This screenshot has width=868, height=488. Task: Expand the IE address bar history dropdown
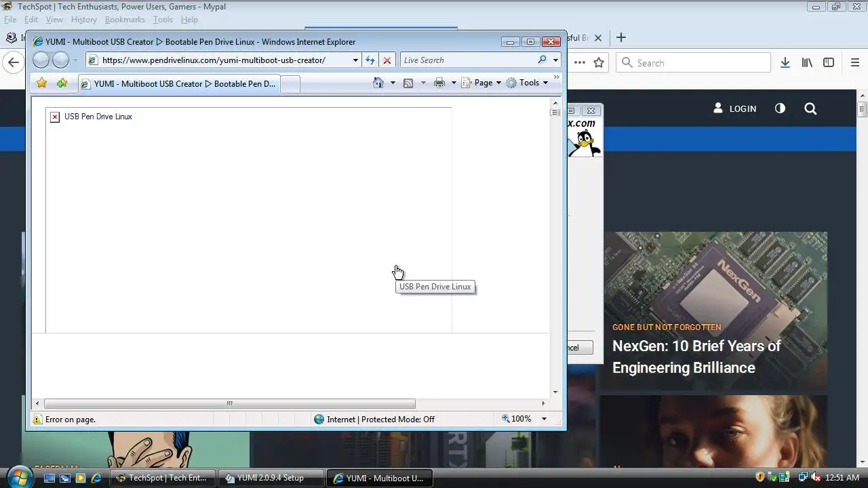point(355,60)
